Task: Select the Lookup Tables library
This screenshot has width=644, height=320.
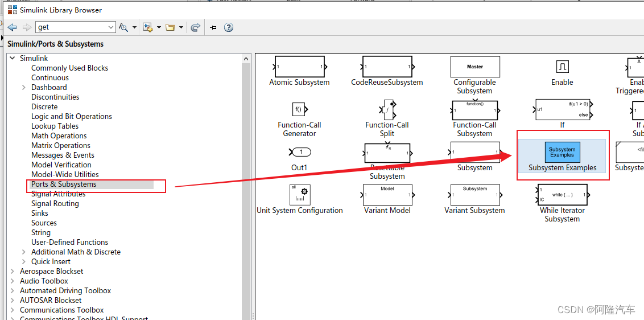Action: tap(55, 126)
